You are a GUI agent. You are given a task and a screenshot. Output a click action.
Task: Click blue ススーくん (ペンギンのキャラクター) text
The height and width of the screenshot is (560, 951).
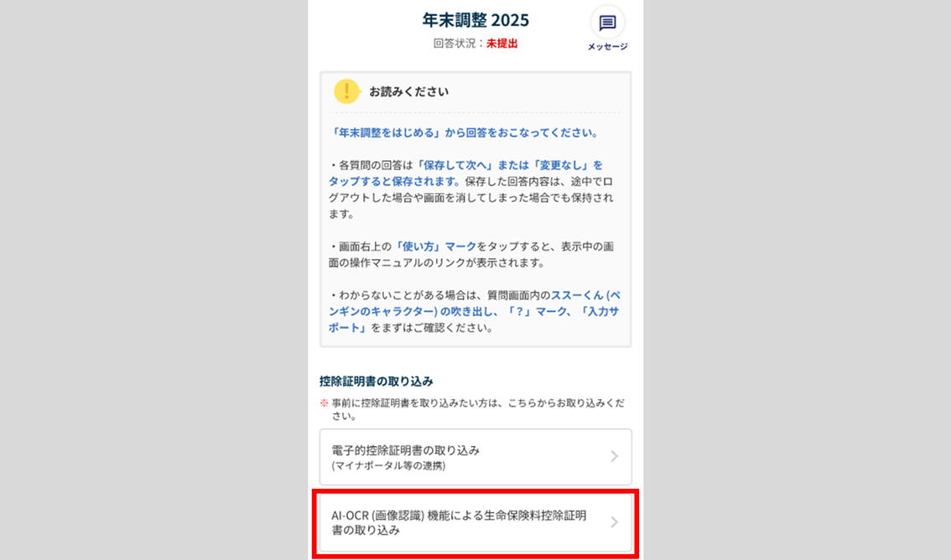coord(475,303)
